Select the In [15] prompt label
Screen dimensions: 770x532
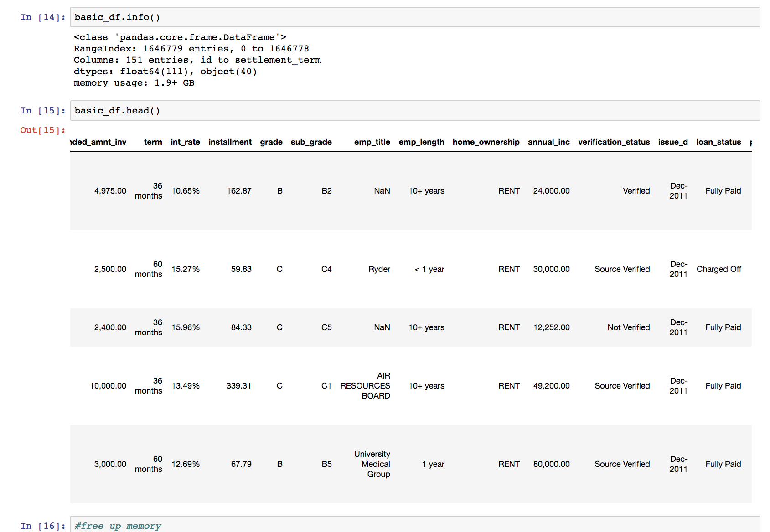pyautogui.click(x=43, y=111)
